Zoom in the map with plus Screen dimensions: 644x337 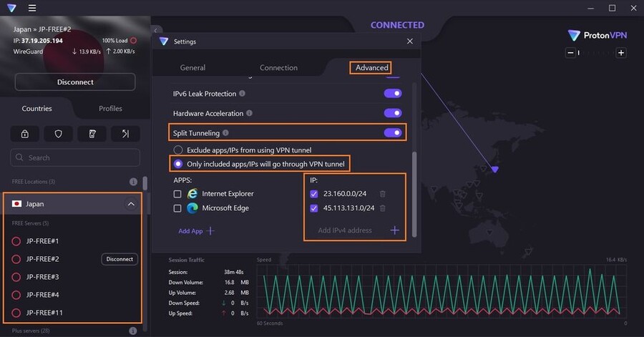[621, 52]
